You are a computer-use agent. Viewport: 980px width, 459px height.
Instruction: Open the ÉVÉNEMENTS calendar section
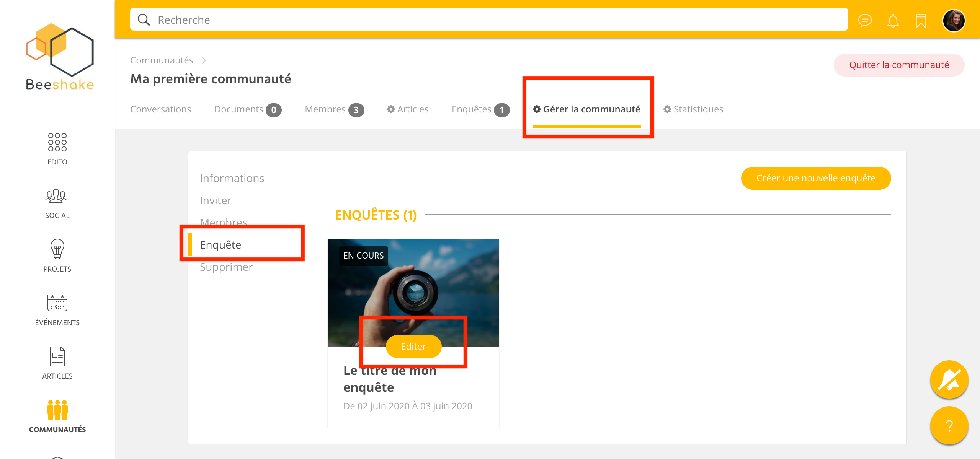[x=57, y=310]
